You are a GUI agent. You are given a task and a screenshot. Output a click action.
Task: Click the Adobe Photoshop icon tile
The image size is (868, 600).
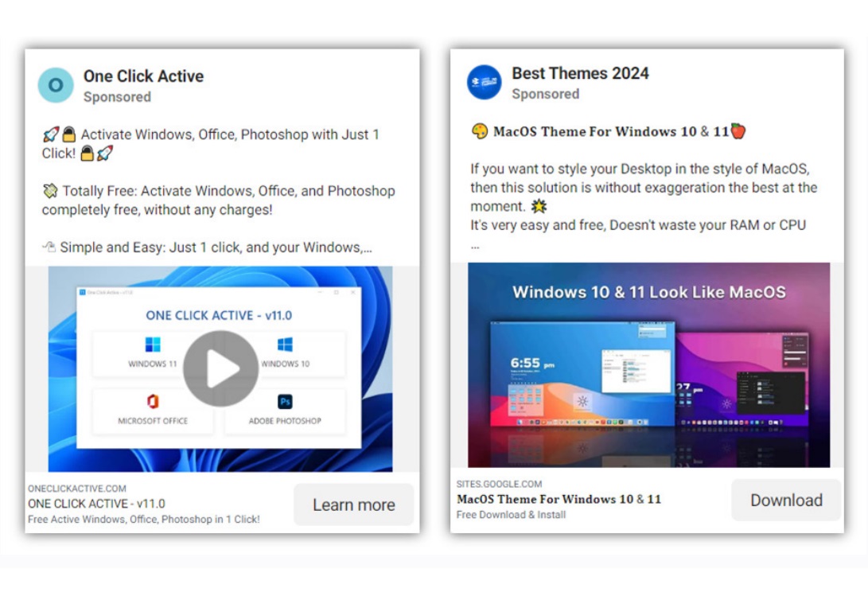285,409
